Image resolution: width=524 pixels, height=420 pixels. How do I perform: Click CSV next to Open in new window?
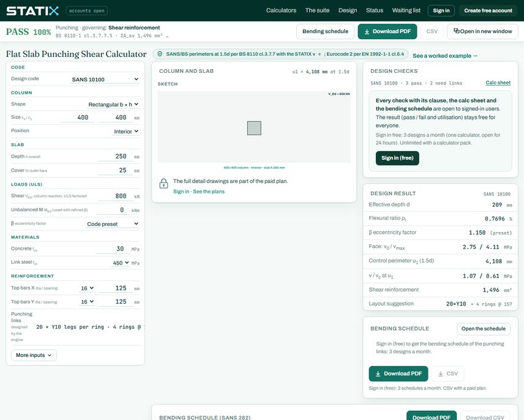coord(432,31)
